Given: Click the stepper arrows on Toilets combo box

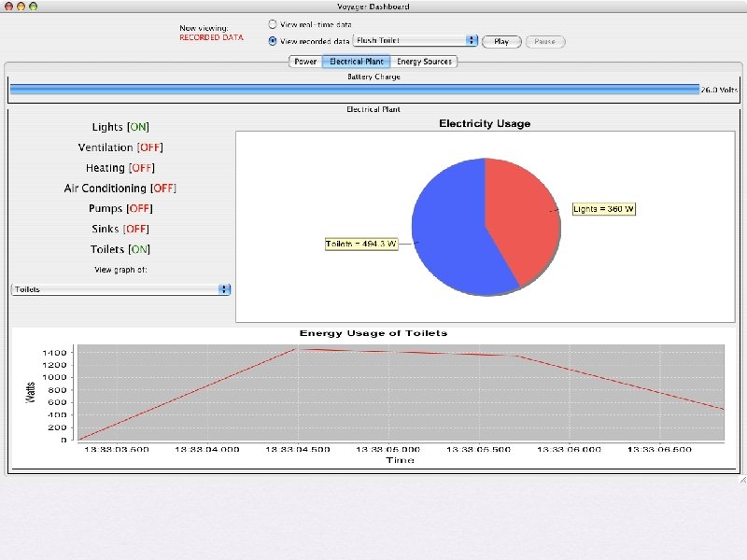Looking at the screenshot, I should (224, 289).
